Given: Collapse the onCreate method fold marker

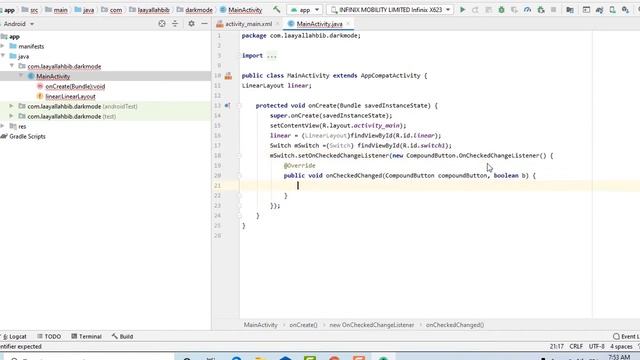Looking at the screenshot, I should pos(240,106).
